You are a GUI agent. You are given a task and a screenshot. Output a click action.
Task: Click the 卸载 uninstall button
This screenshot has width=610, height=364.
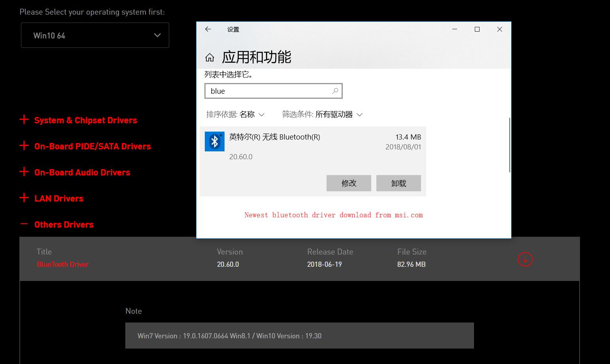tap(398, 183)
